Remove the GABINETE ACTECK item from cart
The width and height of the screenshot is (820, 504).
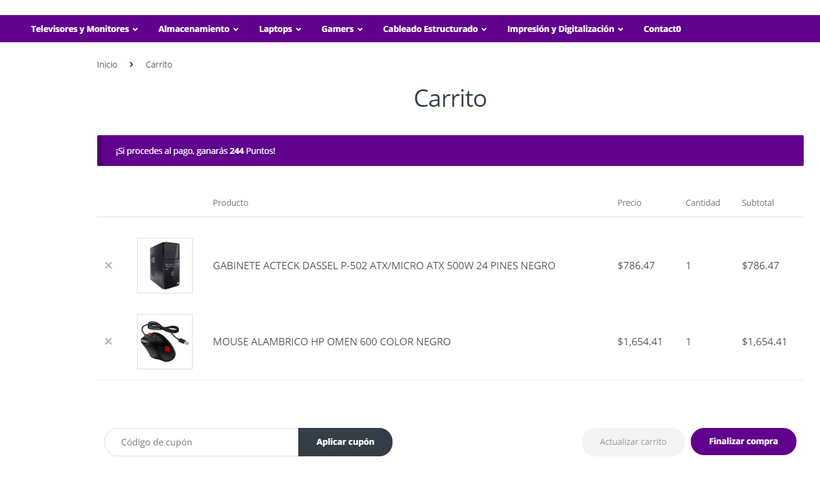click(109, 266)
